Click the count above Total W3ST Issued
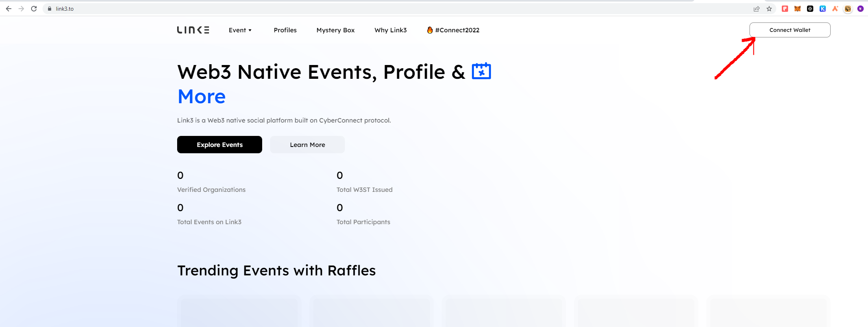 (340, 175)
